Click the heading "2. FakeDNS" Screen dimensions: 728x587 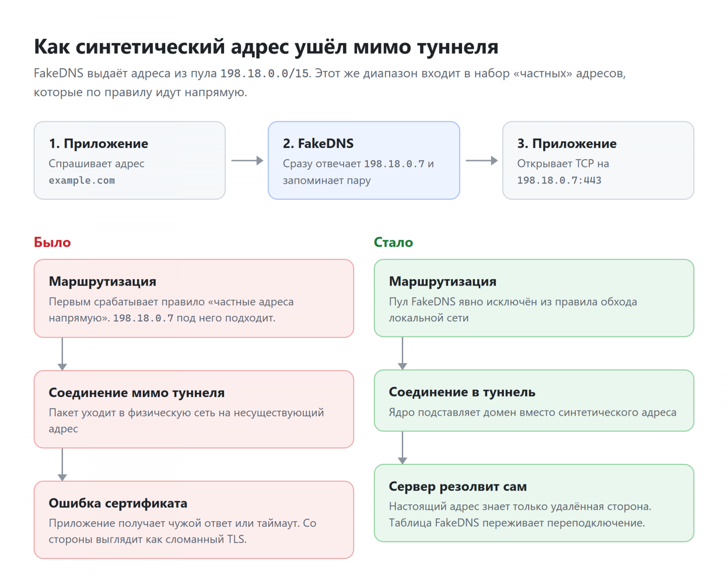(318, 144)
